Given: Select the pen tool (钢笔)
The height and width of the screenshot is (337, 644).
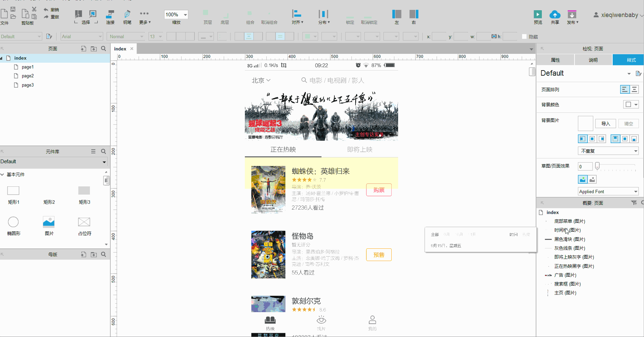Looking at the screenshot, I should click(x=127, y=17).
